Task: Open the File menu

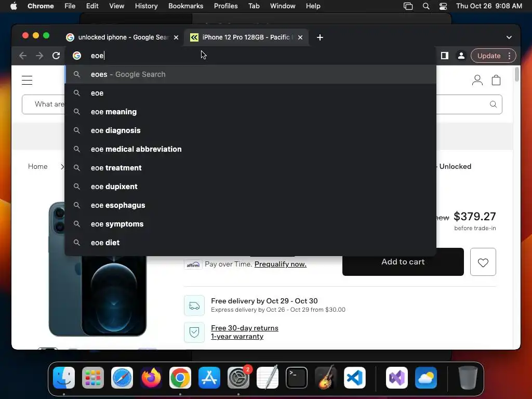Action: tap(70, 6)
